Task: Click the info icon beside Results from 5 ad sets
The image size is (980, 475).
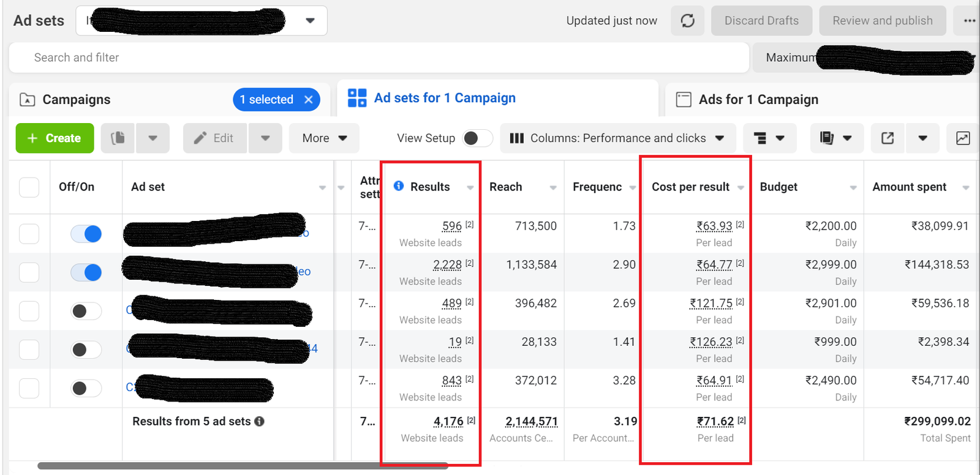Action: pos(260,421)
